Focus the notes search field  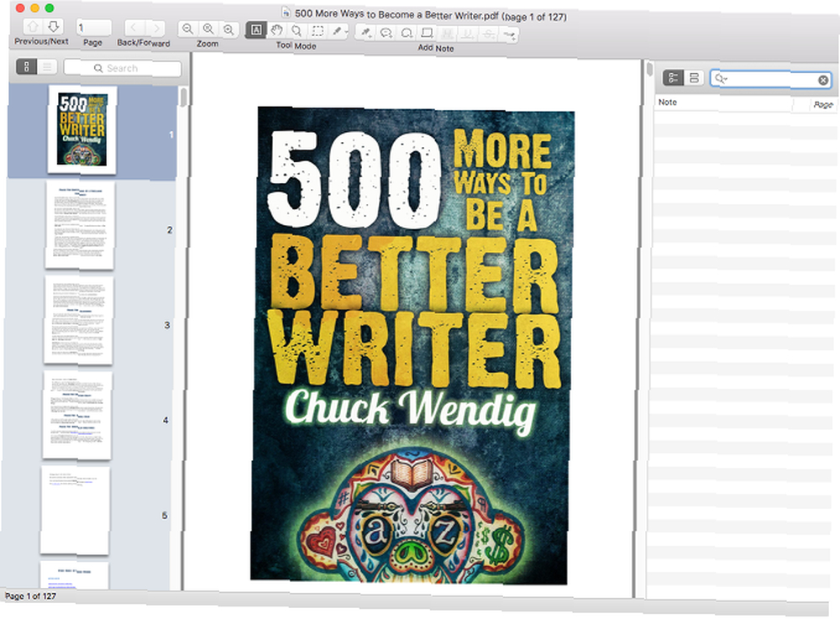(771, 79)
